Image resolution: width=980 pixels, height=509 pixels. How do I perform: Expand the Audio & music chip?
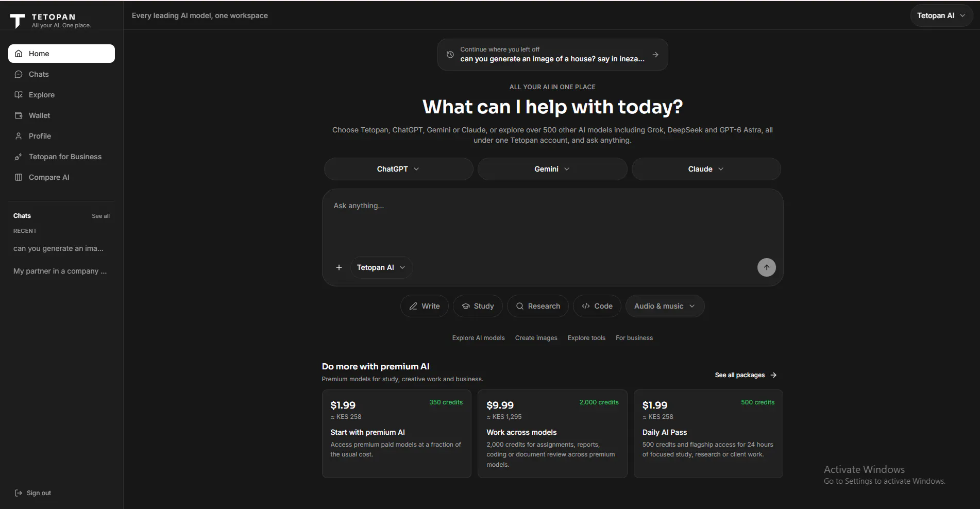(665, 306)
